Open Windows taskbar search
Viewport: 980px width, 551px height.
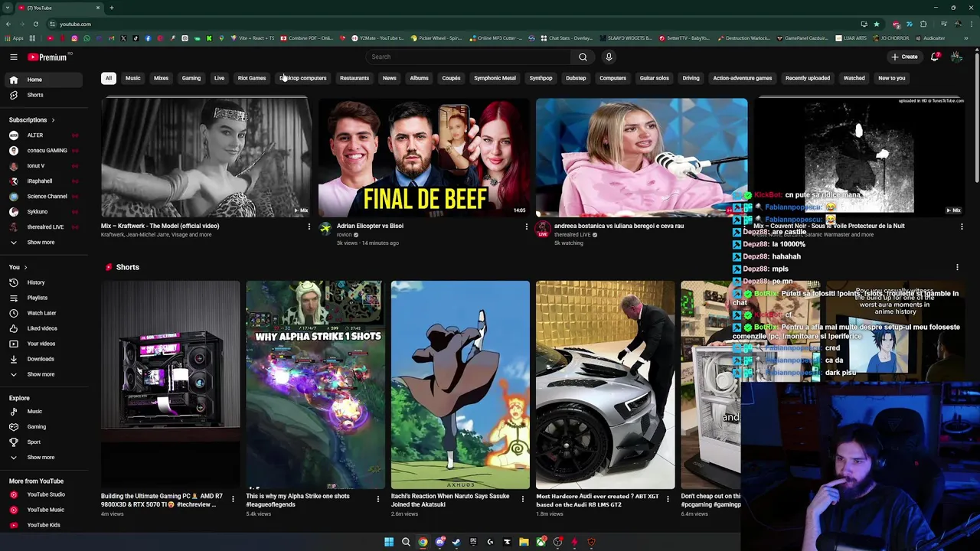[x=406, y=542]
